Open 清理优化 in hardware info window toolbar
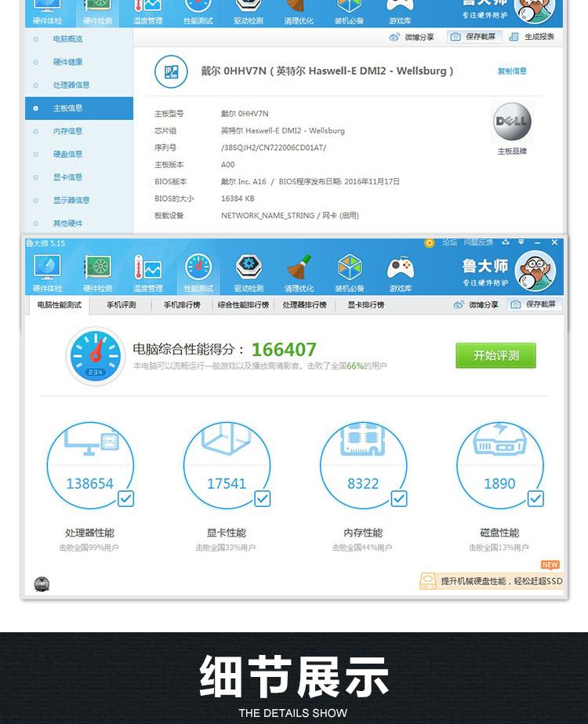The height and width of the screenshot is (724, 588). (x=299, y=13)
